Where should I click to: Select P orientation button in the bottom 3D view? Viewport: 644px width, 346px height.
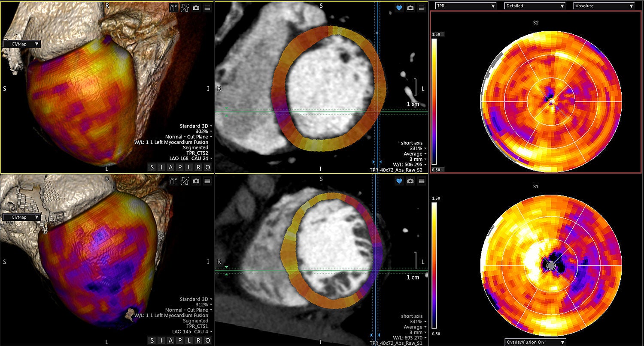(x=180, y=340)
